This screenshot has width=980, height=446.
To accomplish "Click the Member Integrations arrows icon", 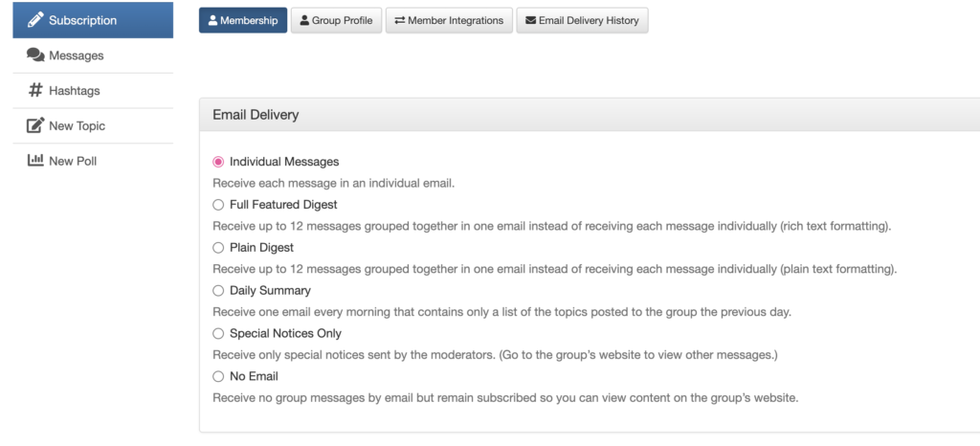I will [399, 21].
